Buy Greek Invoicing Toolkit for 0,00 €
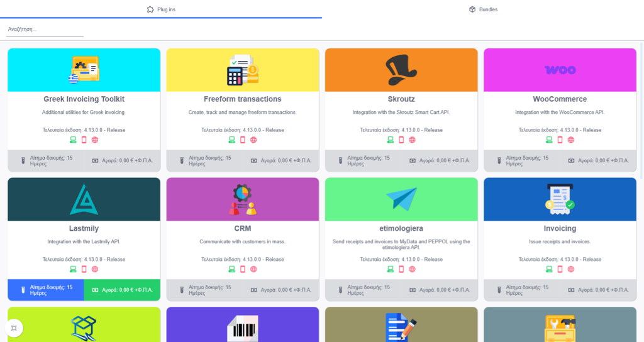This screenshot has height=342, width=644. [x=122, y=160]
